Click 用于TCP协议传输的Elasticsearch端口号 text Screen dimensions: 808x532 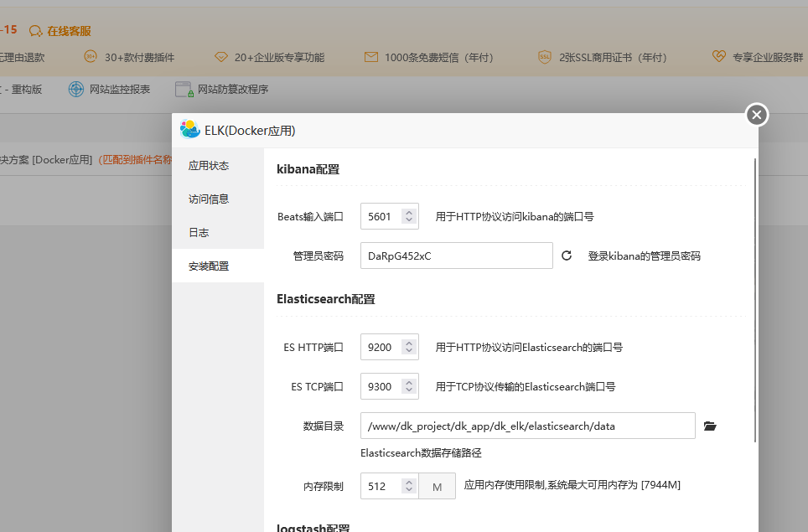tap(525, 386)
